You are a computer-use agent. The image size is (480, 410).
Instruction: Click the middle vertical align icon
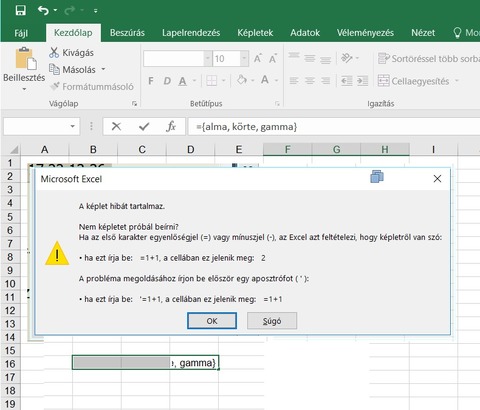click(x=310, y=58)
